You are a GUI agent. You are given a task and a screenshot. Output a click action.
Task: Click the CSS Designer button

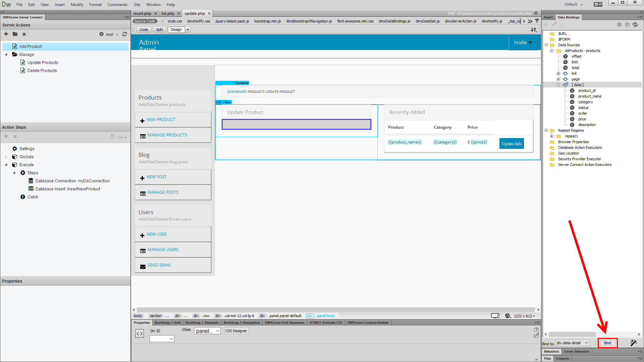tap(236, 331)
